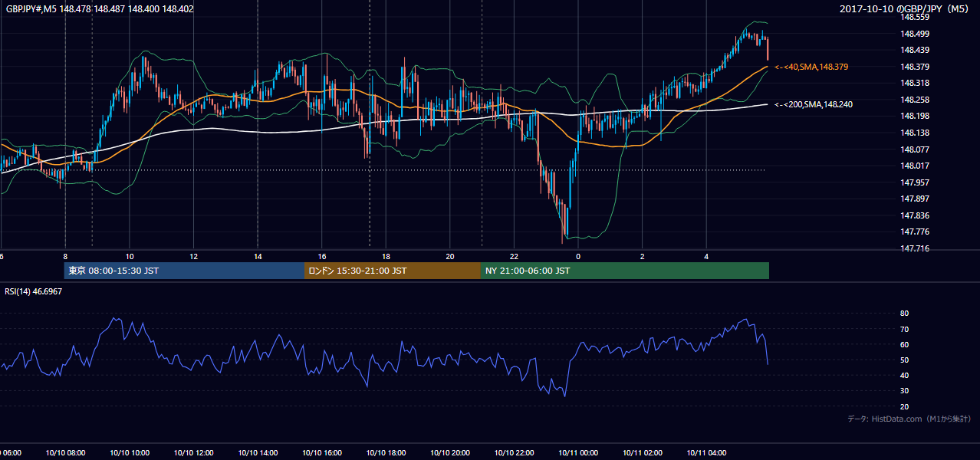Click hour label 8 under the price chart

pyautogui.click(x=65, y=257)
